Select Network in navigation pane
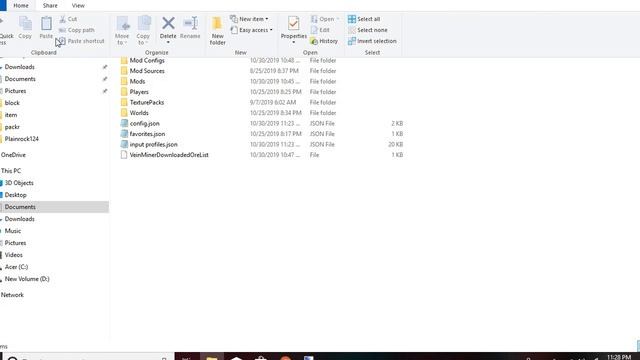Screen dimensions: 640x360 (12, 295)
